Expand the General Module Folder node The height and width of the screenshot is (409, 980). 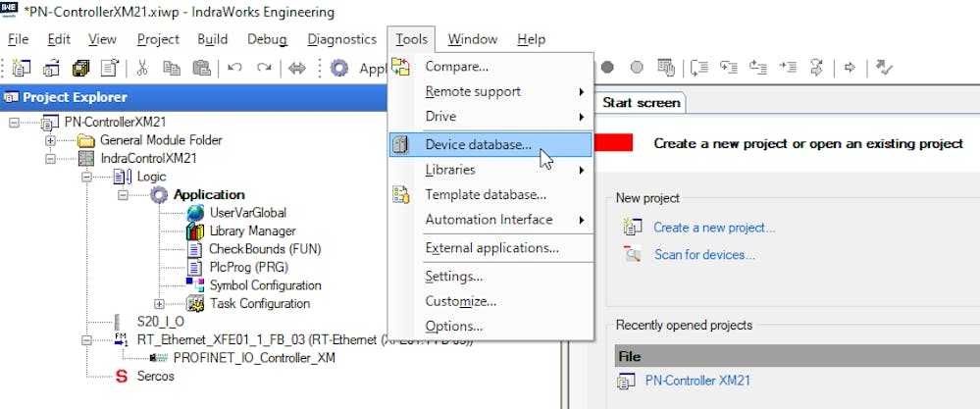tap(51, 140)
